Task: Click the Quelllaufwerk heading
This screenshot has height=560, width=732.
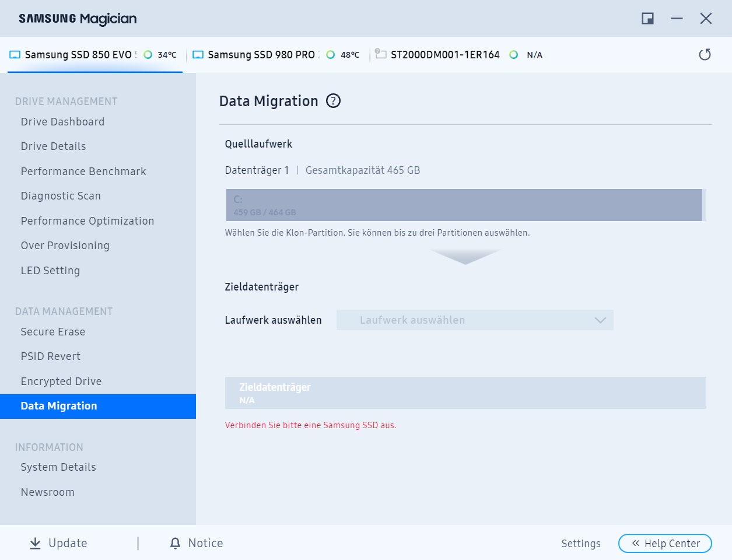Action: coord(259,144)
